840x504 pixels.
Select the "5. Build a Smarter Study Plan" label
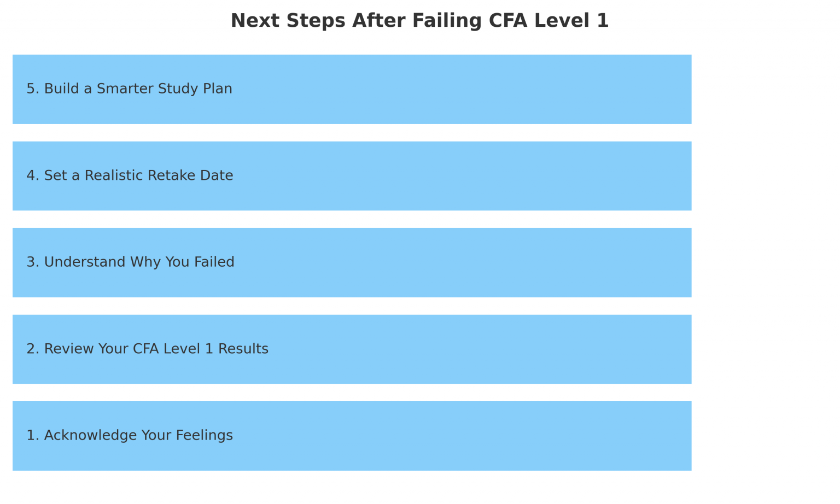point(129,89)
